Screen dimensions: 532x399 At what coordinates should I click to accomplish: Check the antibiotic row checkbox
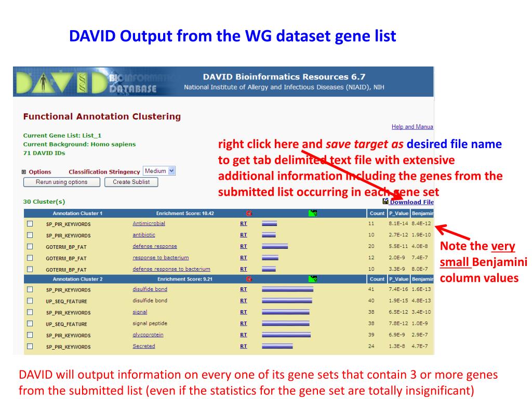pos(30,235)
